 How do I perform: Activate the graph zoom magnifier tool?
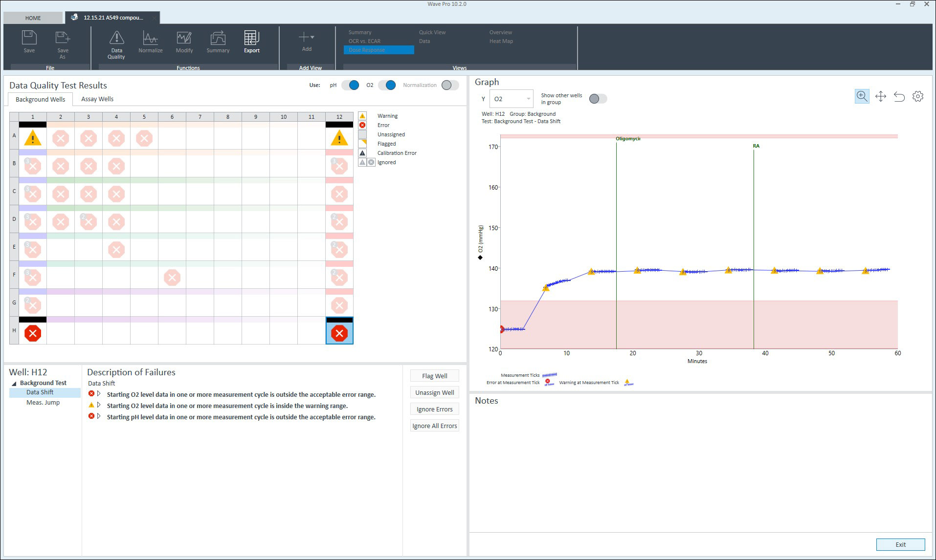(x=862, y=96)
